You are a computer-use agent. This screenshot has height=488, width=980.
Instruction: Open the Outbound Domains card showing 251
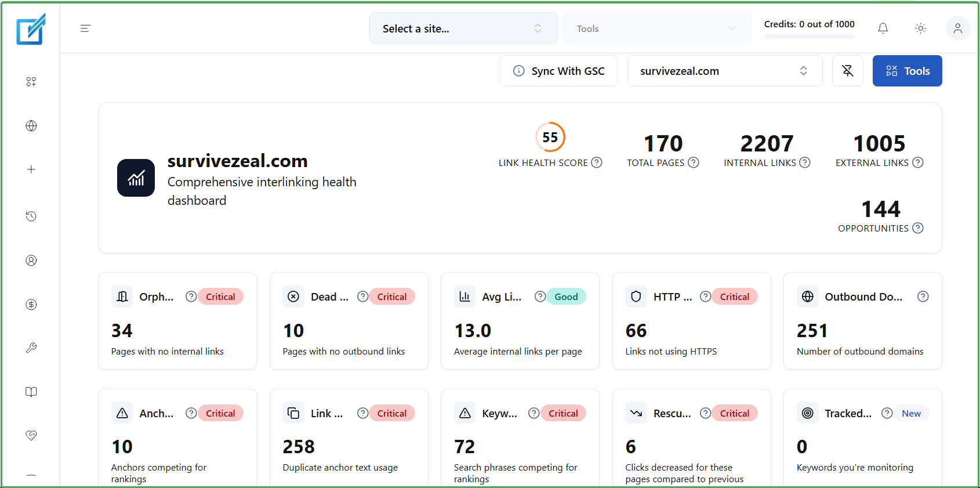coord(863,321)
